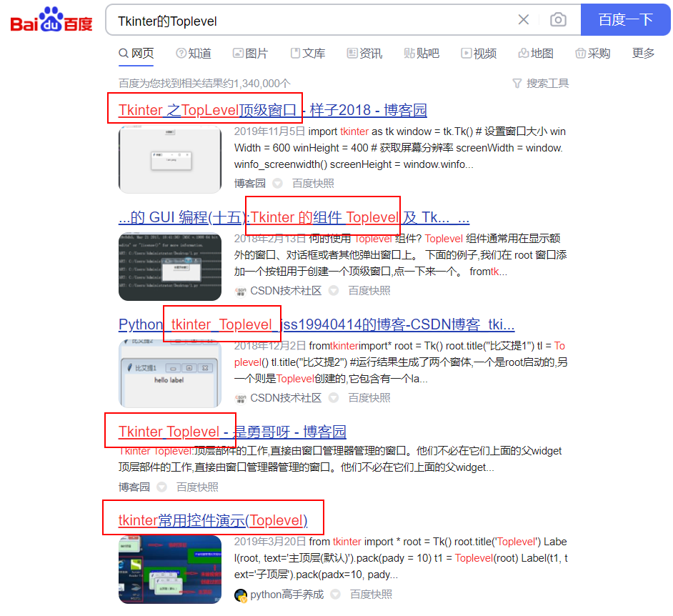Viewport: 673px width, 616px height.
Task: Expand dropdown arrow beside 是勇哥呀 result's 博客园
Action: pos(161,487)
